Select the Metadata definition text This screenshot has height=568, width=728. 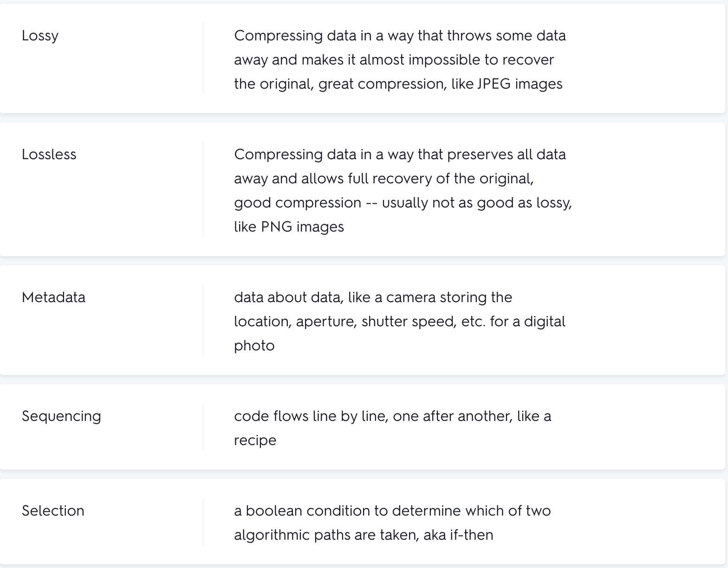(400, 321)
